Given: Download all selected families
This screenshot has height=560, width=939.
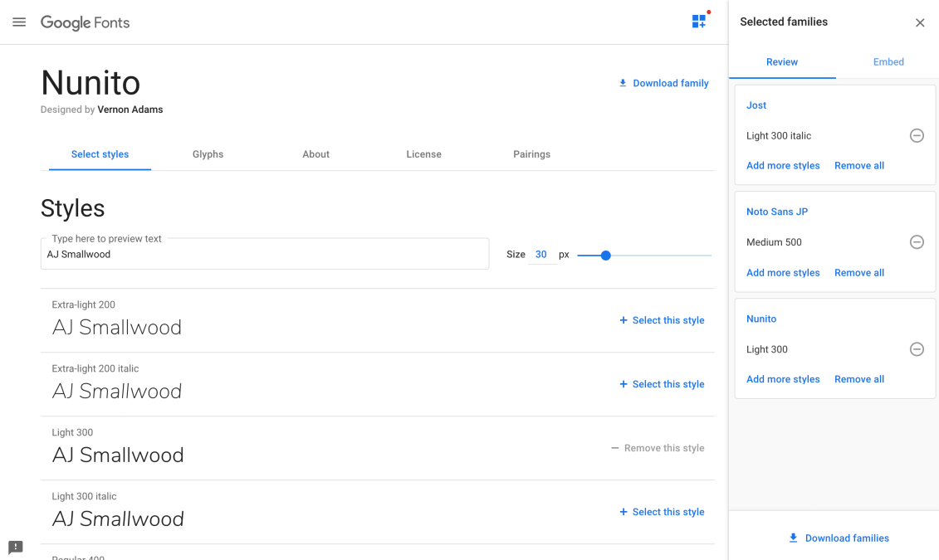Looking at the screenshot, I should [x=839, y=538].
